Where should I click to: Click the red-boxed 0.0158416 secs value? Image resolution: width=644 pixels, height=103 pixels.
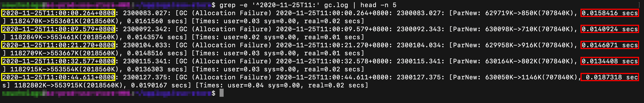click(610, 13)
